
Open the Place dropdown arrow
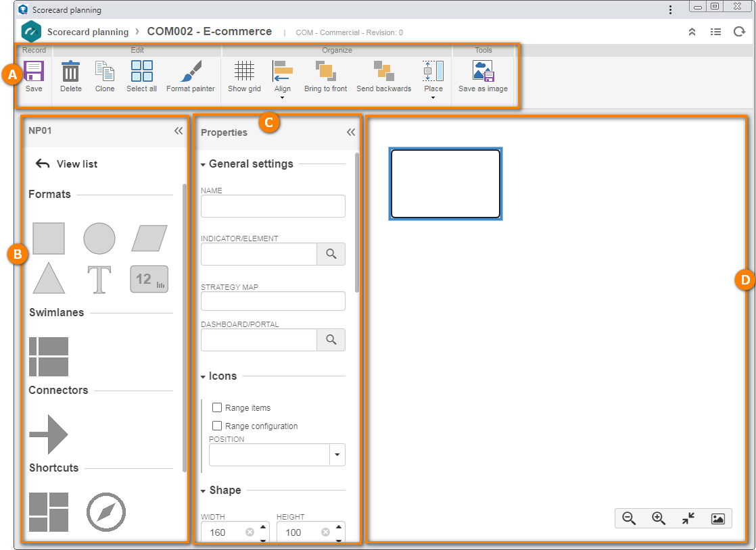pos(433,98)
